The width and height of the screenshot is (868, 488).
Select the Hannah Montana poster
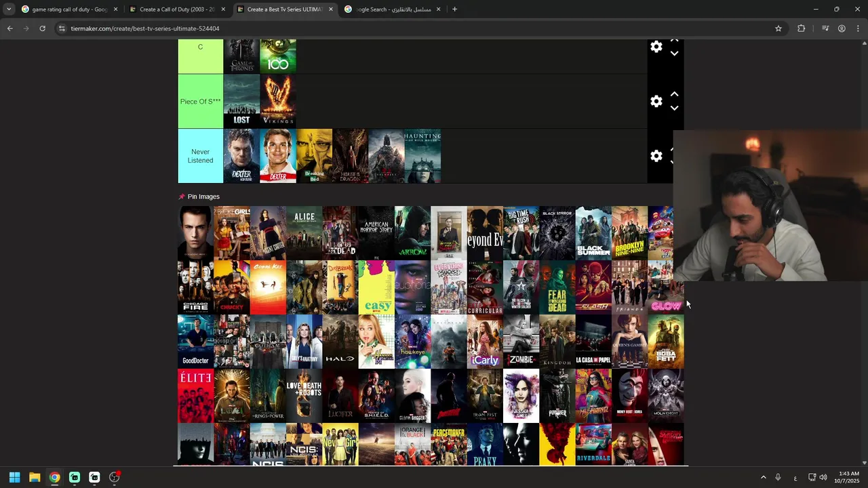point(376,342)
